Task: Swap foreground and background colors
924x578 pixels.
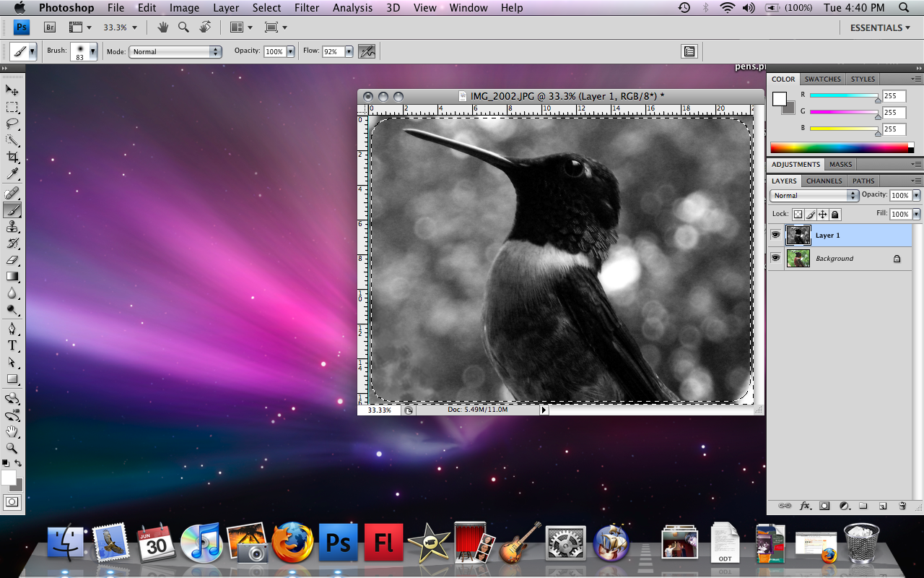Action: tap(18, 463)
